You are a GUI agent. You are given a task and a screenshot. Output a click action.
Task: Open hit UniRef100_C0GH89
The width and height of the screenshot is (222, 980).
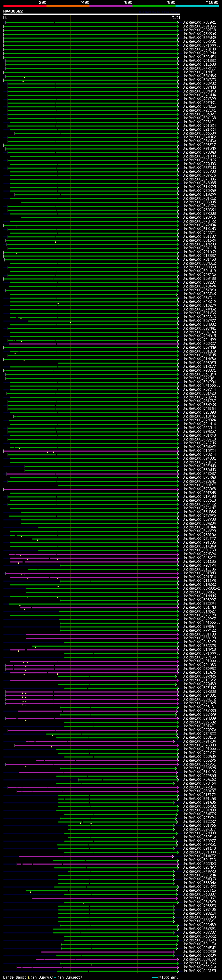pyautogui.click(x=199, y=924)
